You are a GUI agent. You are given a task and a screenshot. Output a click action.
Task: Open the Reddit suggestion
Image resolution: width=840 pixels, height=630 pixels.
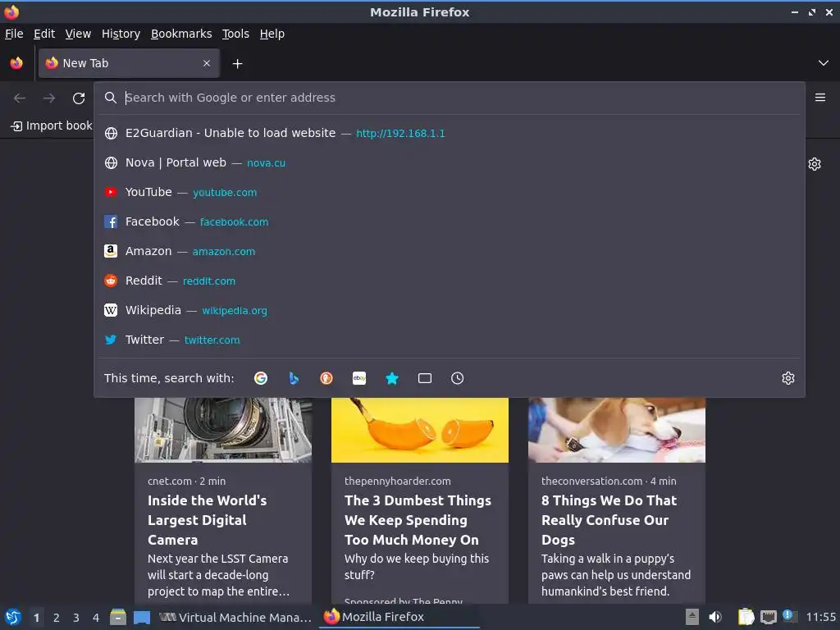point(449,281)
